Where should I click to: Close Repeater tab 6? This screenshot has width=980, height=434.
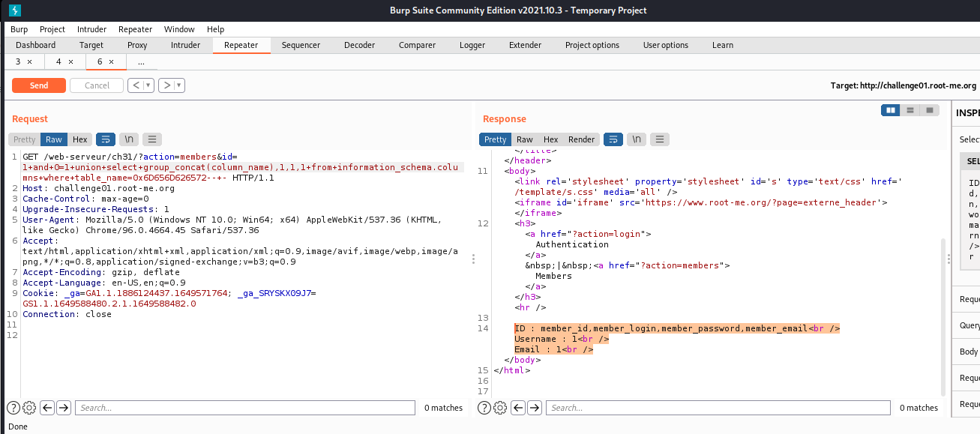point(111,61)
